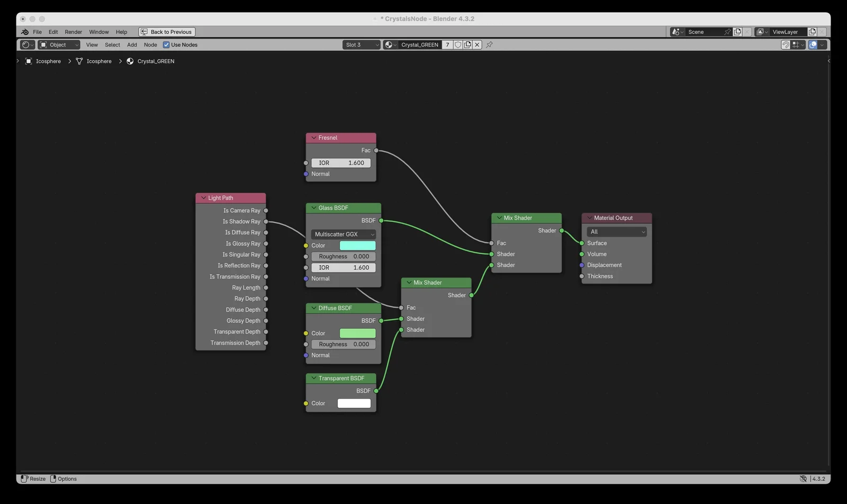847x504 pixels.
Task: Uncheck the Use Nodes checkbox
Action: 166,45
